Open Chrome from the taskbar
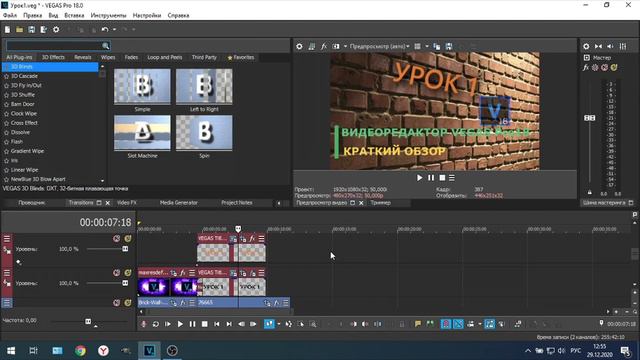 point(80,351)
